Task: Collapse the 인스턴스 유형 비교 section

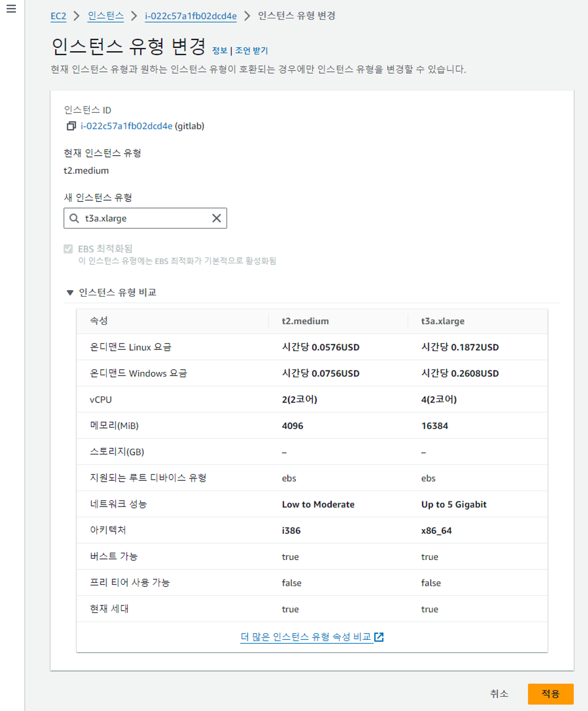Action: (70, 293)
